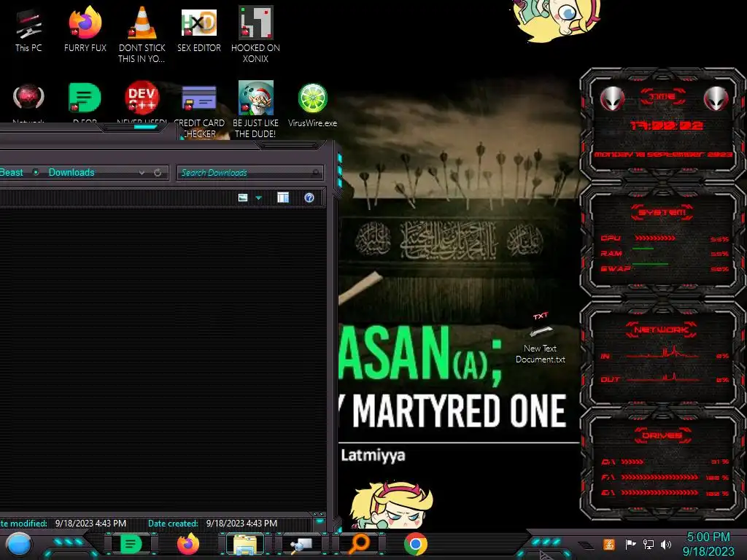Click the right alien head in Time widget
Screen dimensions: 747x560
coord(716,99)
